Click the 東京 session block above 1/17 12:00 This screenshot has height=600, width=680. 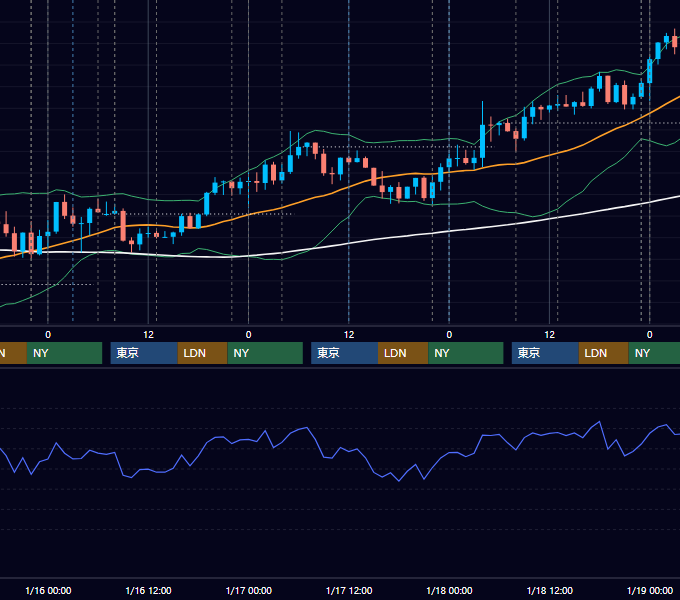click(344, 353)
